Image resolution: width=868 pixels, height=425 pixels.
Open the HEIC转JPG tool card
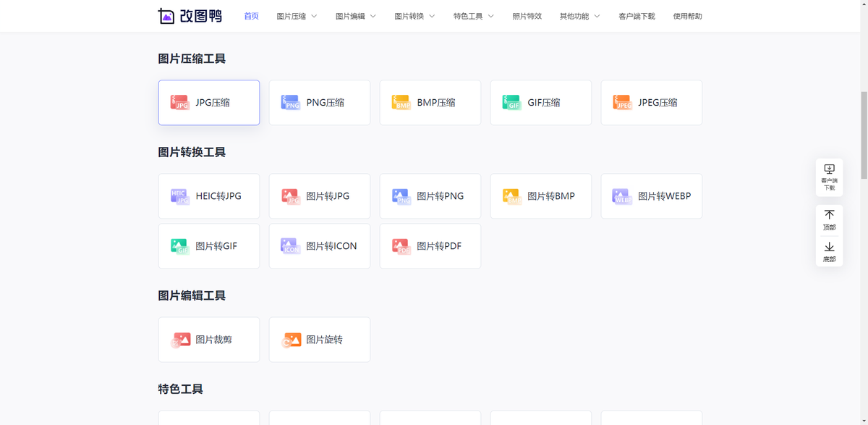coord(209,196)
